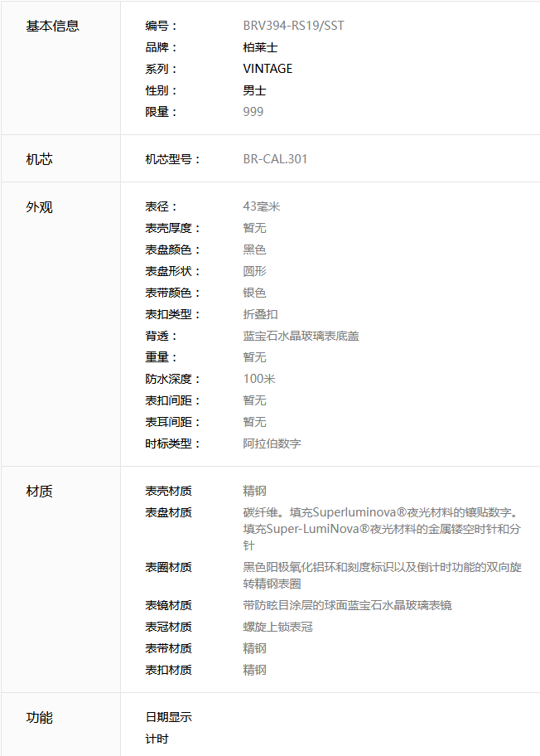Click the 限量 label
Viewport: 540px width, 756px height.
pyautogui.click(x=162, y=112)
